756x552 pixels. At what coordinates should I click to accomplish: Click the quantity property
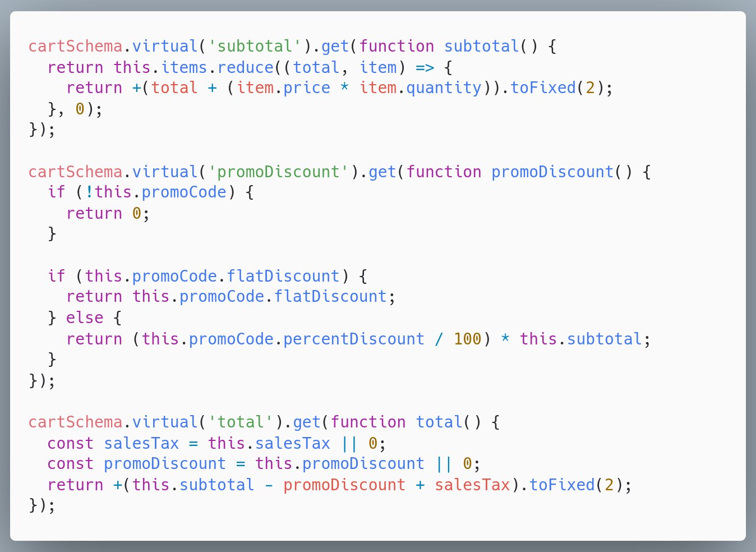coord(444,88)
